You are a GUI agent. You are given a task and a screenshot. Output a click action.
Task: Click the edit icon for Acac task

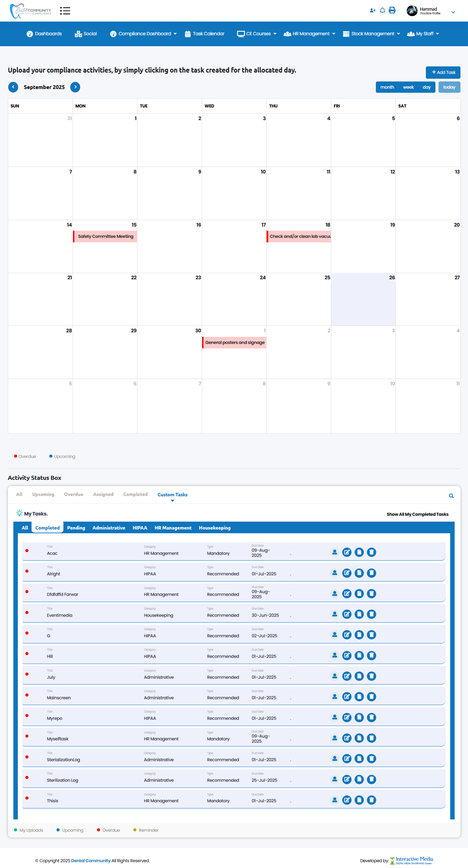tap(347, 552)
